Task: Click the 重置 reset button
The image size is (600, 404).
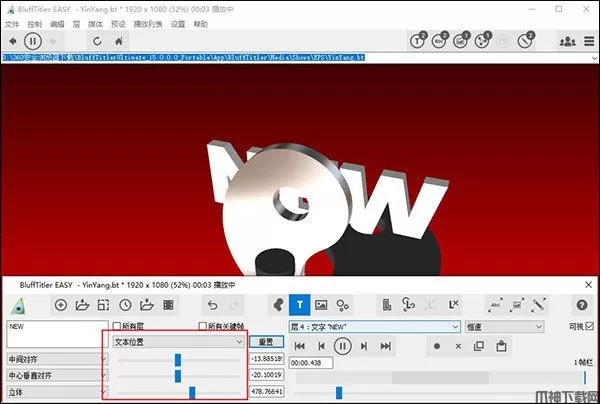Action: 265,341
